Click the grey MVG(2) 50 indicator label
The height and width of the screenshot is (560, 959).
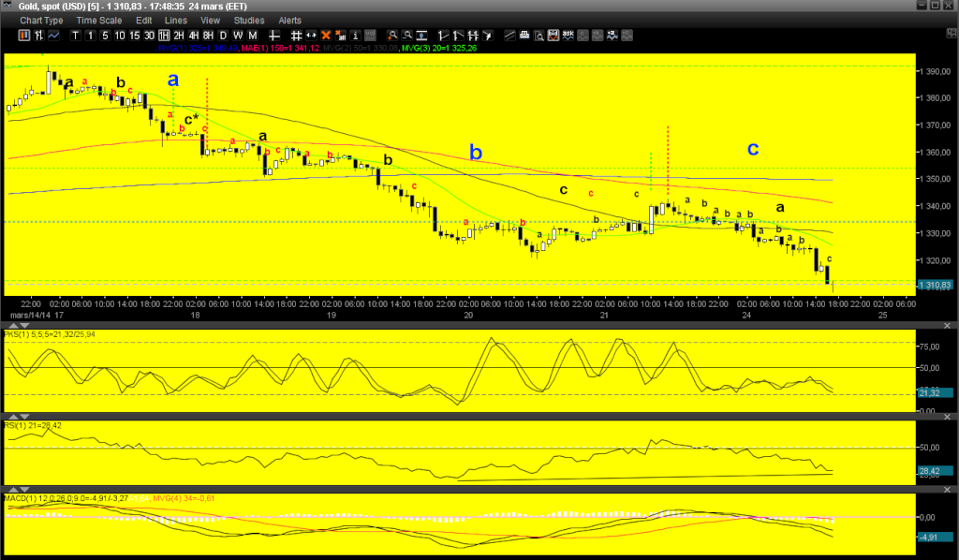coord(361,48)
